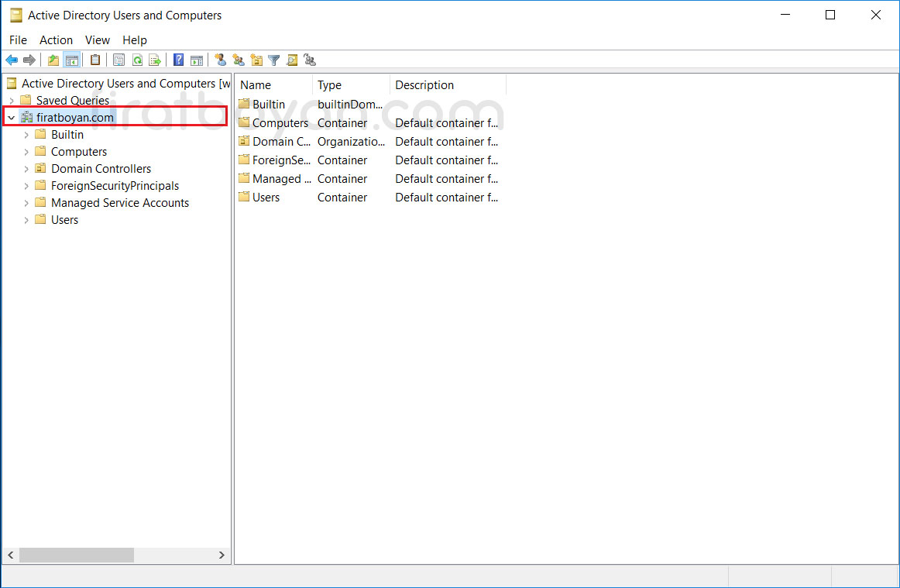900x588 pixels.
Task: Select Managed Service Accounts in the tree
Action: coord(120,203)
